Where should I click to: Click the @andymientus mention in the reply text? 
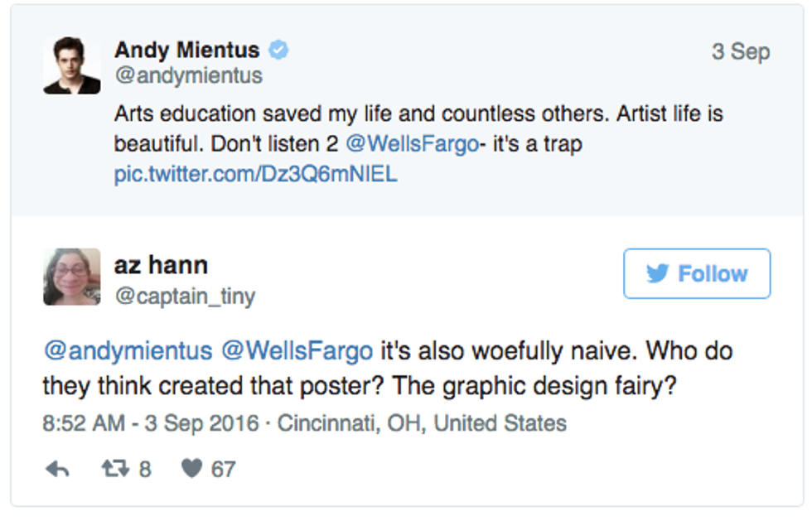128,351
